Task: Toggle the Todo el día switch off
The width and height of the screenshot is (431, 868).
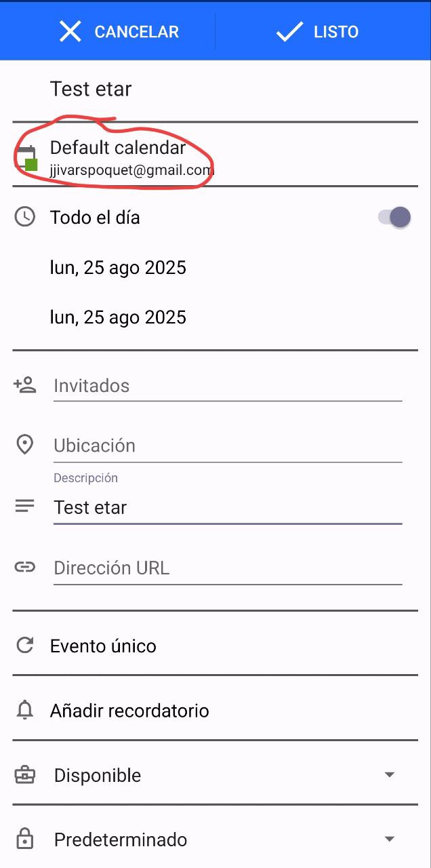Action: coord(394,217)
